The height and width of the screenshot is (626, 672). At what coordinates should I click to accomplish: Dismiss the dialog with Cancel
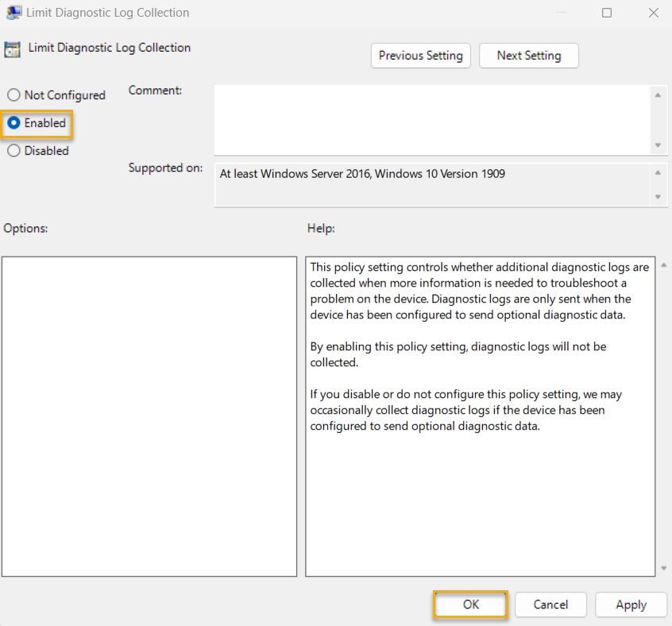coord(550,605)
